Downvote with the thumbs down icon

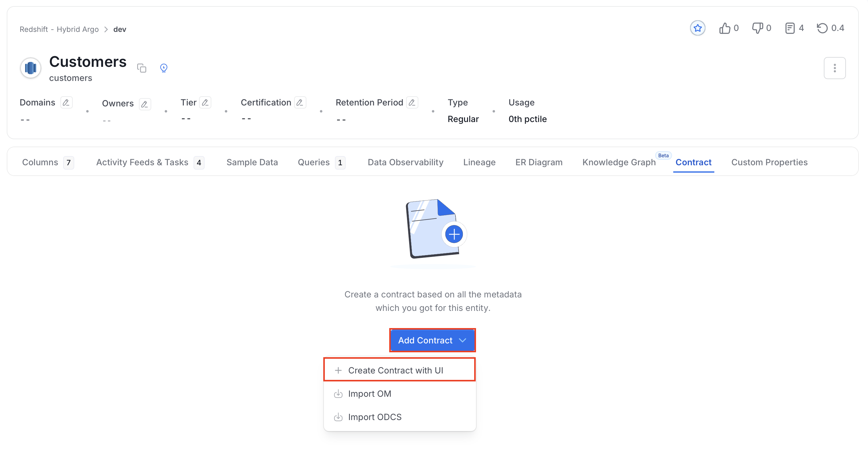click(757, 28)
